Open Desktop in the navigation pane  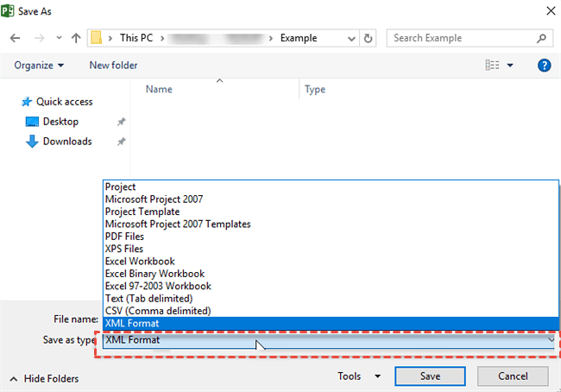point(60,122)
